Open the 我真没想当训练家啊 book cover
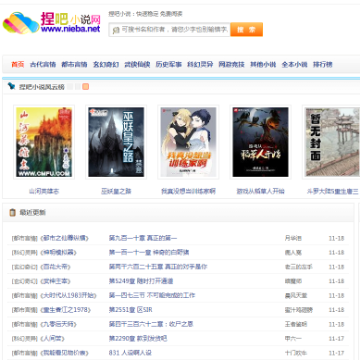The image size is (360, 360). [188, 142]
